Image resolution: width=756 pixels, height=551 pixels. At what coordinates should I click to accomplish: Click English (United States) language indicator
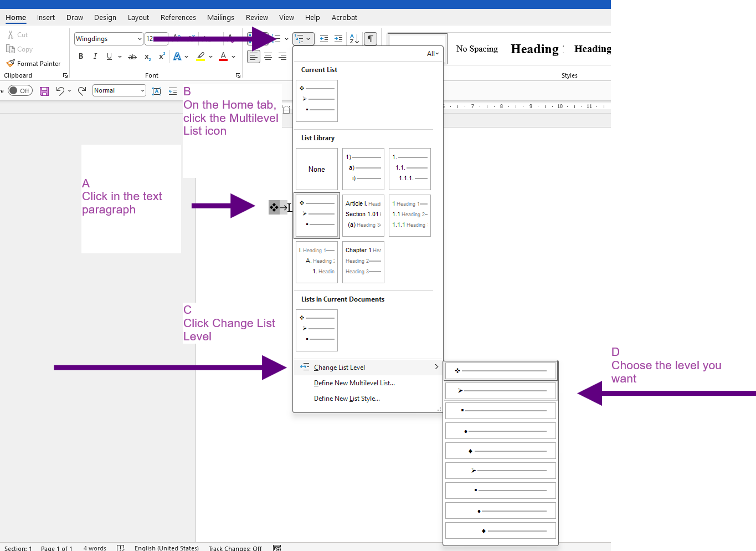(x=167, y=548)
